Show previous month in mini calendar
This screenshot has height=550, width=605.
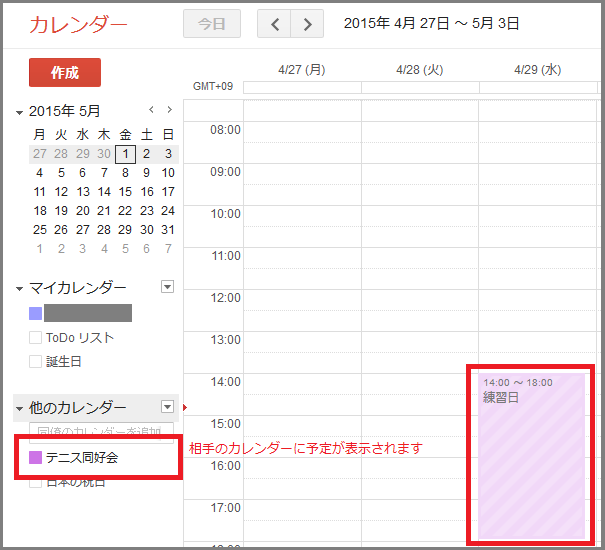pyautogui.click(x=152, y=110)
